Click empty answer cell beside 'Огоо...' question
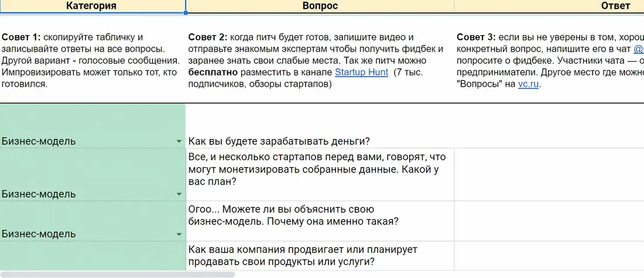 (x=549, y=221)
